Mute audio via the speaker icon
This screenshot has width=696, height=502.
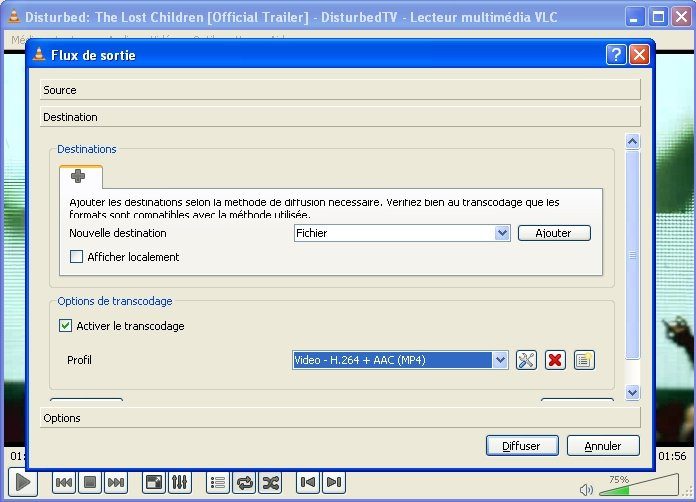click(x=586, y=490)
